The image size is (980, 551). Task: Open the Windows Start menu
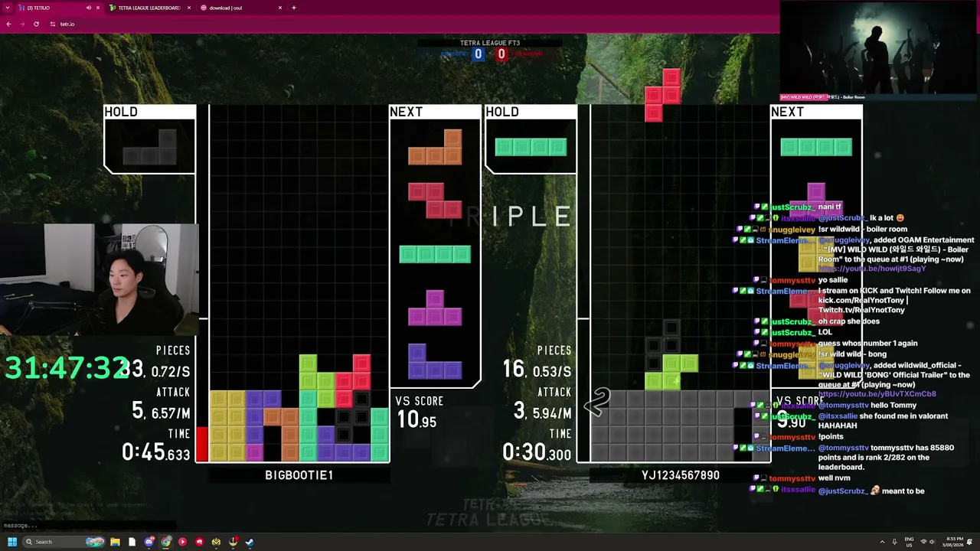12,542
